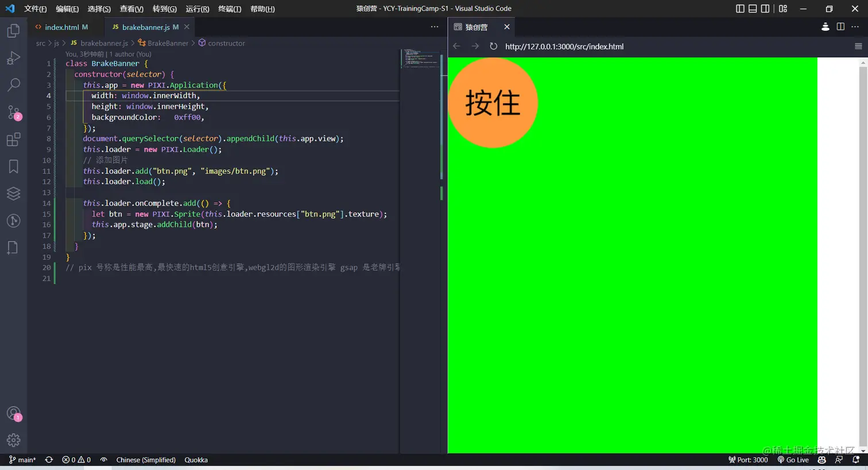Click the browser preview forward arrow
The height and width of the screenshot is (470, 868).
point(475,46)
